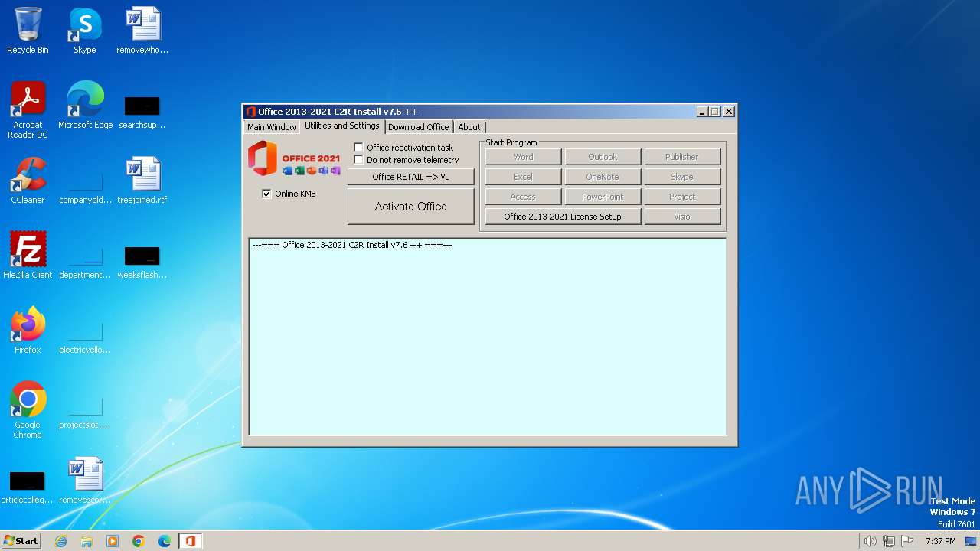Viewport: 980px width, 551px height.
Task: Open the media player taskbar icon
Action: click(113, 541)
